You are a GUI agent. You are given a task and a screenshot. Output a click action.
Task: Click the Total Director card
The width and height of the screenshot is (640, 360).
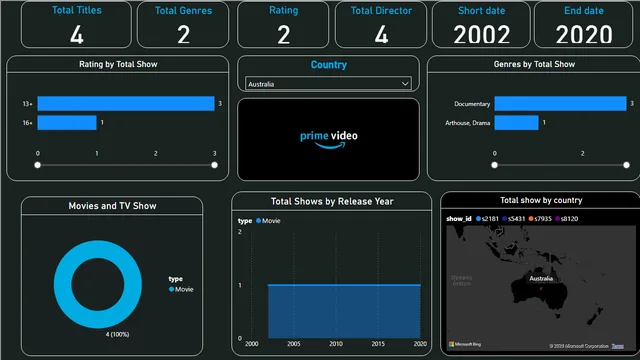(x=381, y=24)
